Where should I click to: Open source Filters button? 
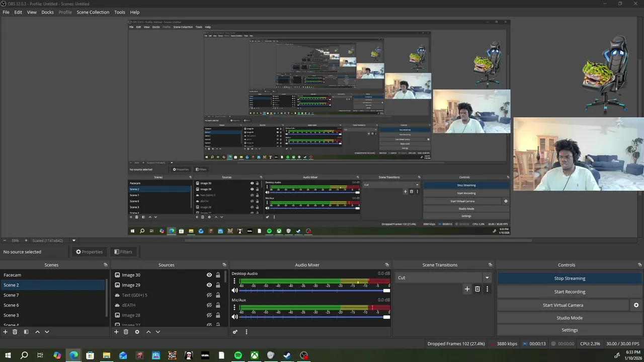(x=123, y=252)
